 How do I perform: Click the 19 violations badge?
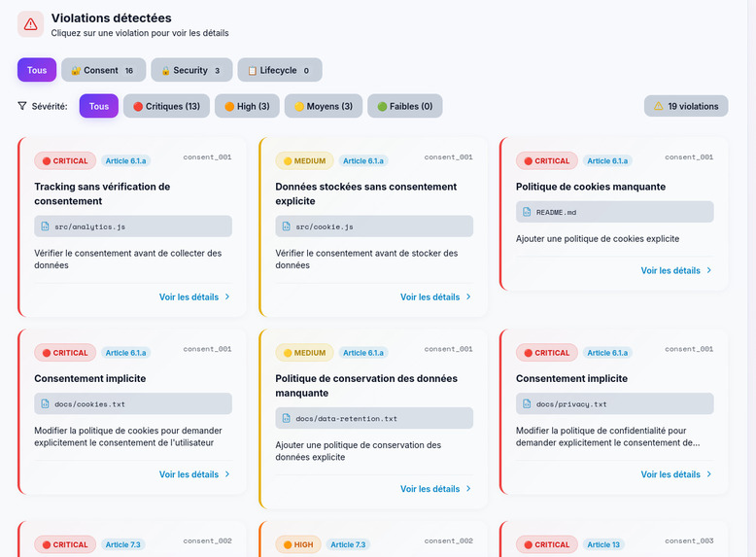click(686, 106)
